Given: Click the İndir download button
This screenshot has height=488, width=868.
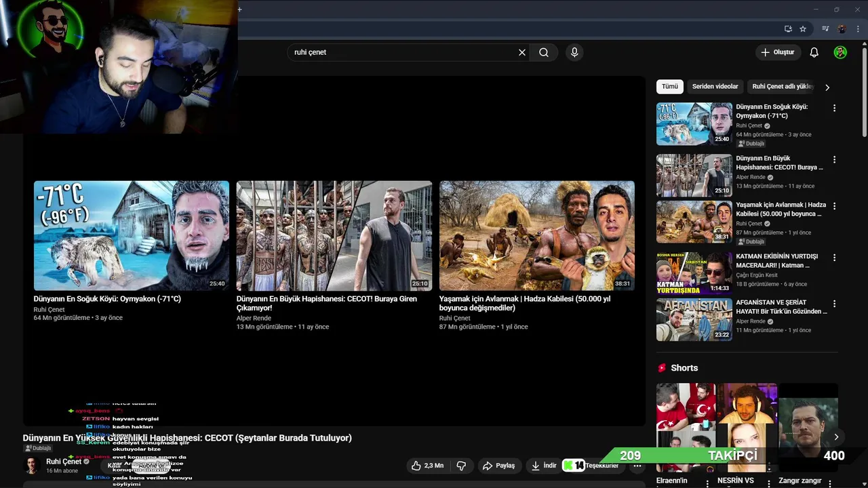Looking at the screenshot, I should click(544, 466).
